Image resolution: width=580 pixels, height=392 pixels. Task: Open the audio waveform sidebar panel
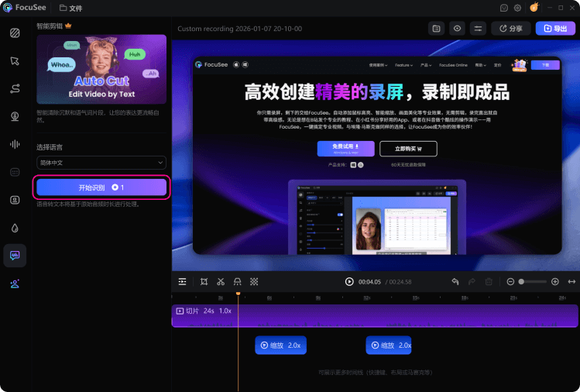click(15, 144)
